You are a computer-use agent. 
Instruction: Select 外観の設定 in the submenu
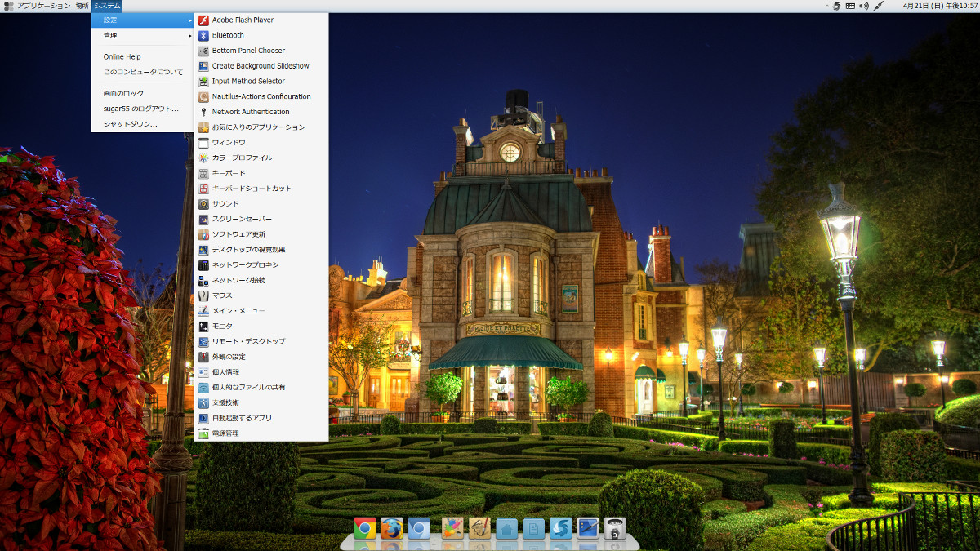click(x=261, y=357)
